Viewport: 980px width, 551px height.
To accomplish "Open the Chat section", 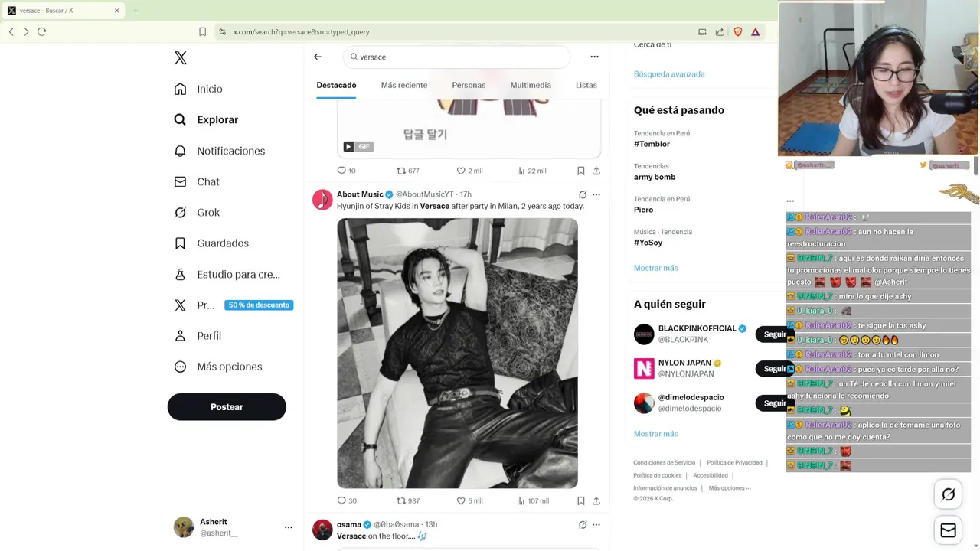I will click(197, 181).
